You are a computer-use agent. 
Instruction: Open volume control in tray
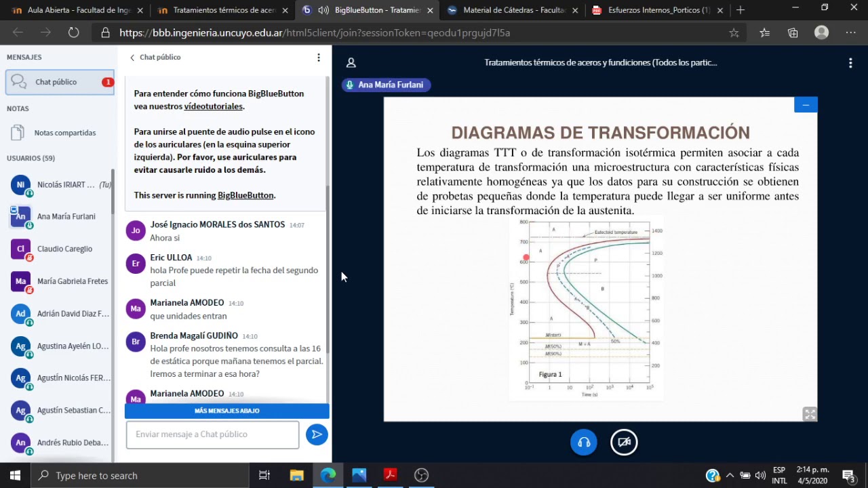pos(760,475)
